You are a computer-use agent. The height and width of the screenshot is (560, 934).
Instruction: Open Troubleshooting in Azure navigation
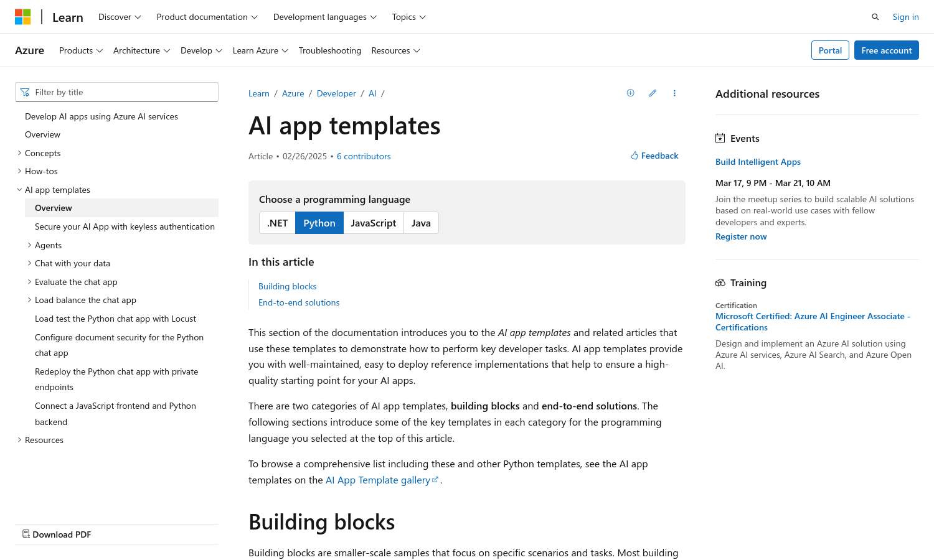329,50
